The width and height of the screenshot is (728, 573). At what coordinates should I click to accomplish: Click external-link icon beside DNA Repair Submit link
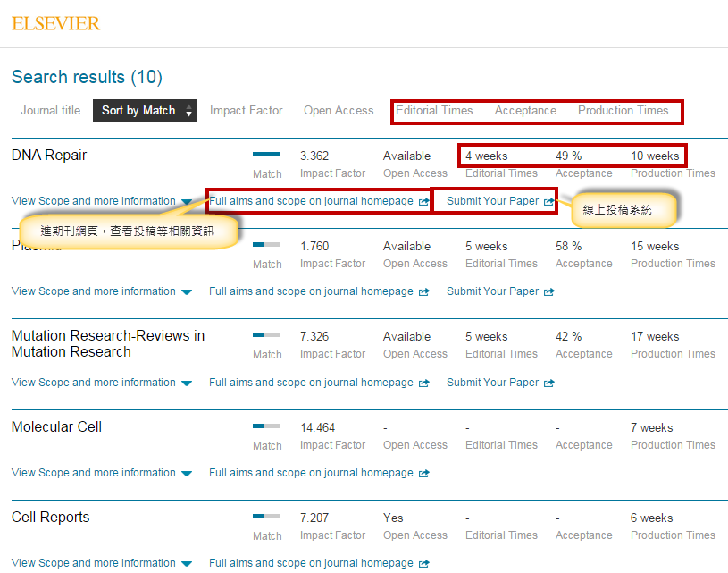(549, 201)
